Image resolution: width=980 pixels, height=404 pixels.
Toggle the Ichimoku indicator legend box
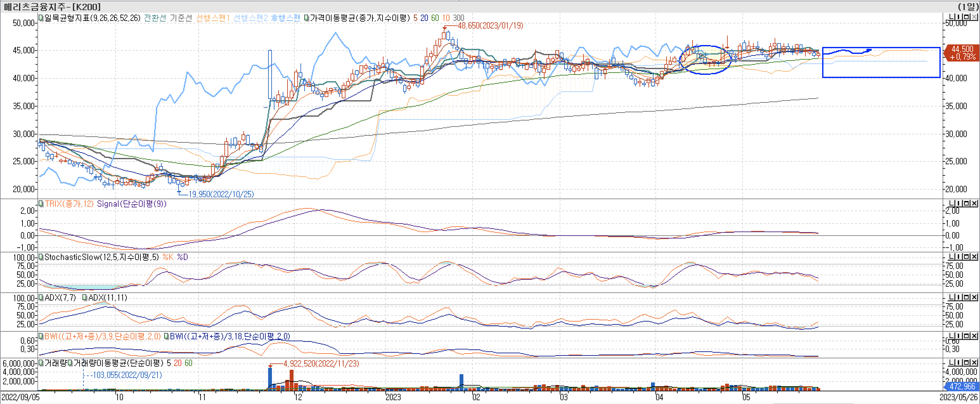41,18
